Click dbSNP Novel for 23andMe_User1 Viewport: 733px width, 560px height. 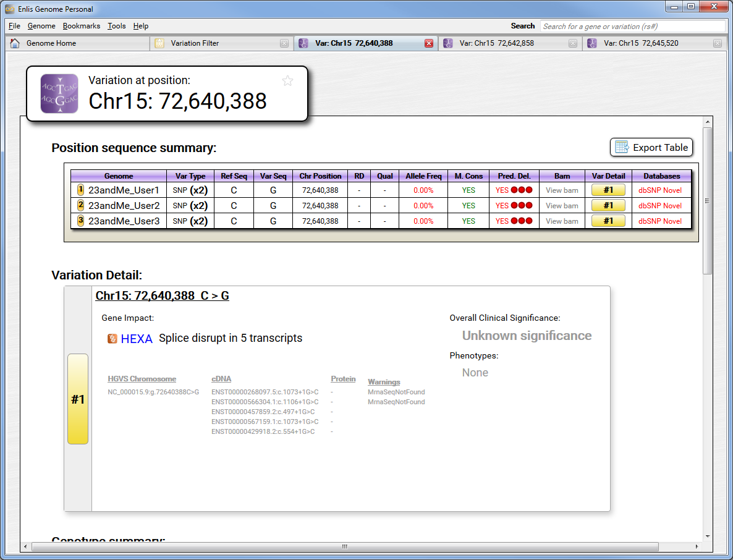[x=660, y=190]
